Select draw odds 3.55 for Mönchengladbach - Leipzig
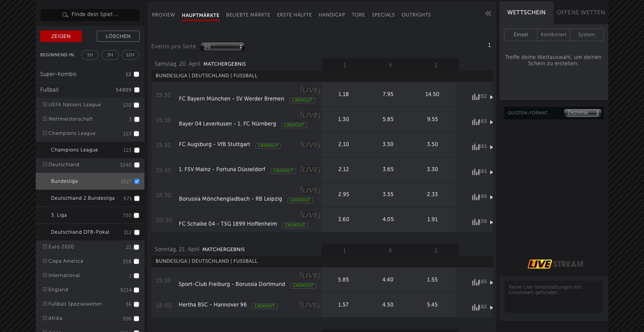The image size is (644, 332). [x=388, y=194]
